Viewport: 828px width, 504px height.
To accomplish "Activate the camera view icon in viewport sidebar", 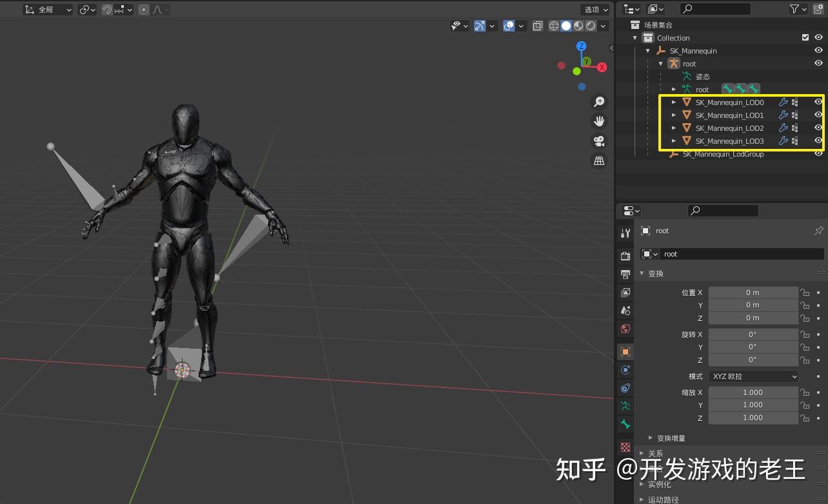I will 599,141.
